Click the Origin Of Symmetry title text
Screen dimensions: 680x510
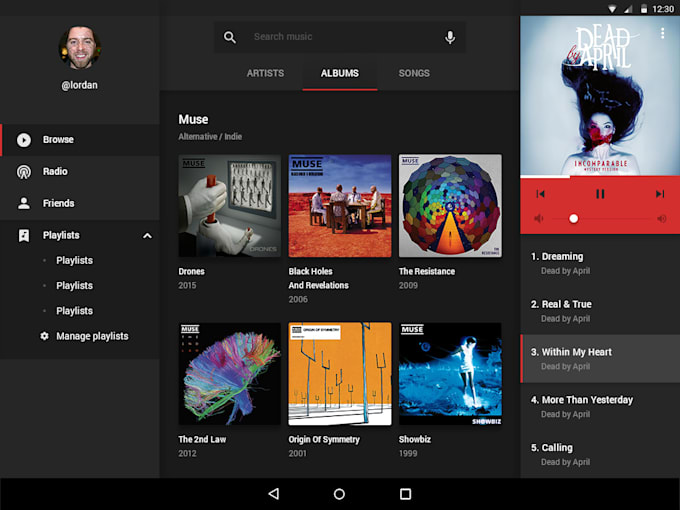(324, 440)
